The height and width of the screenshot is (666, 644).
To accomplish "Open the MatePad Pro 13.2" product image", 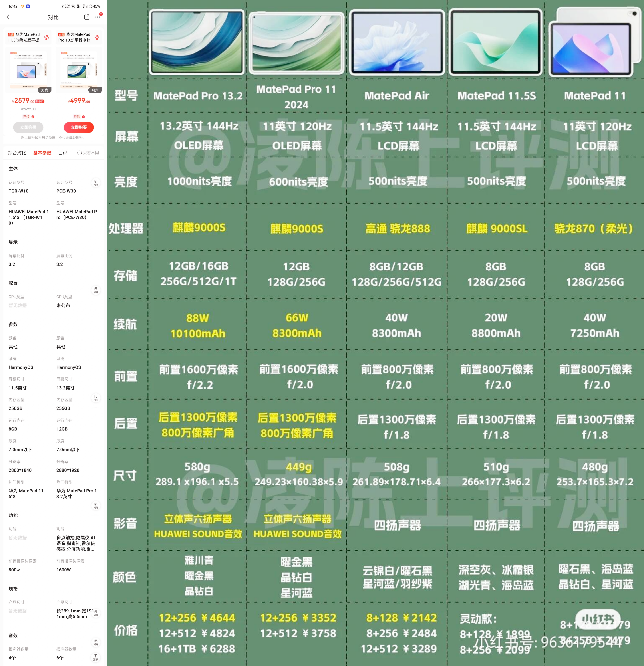I will [79, 70].
